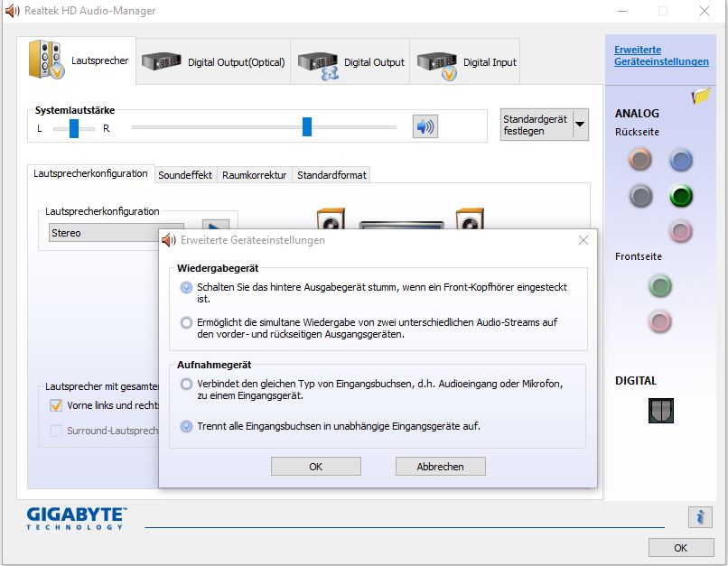The width and height of the screenshot is (728, 566).
Task: Click the Realtek icon in the title bar
Action: [x=12, y=11]
